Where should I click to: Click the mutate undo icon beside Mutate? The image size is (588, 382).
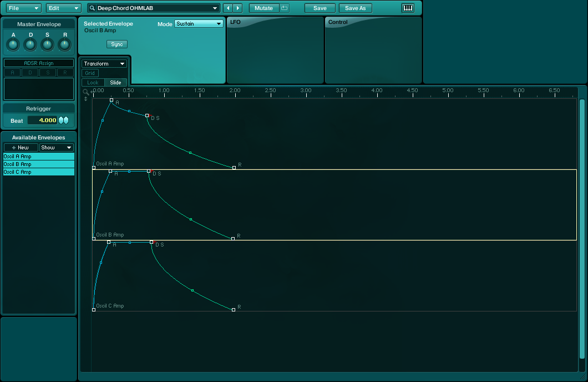(x=284, y=8)
